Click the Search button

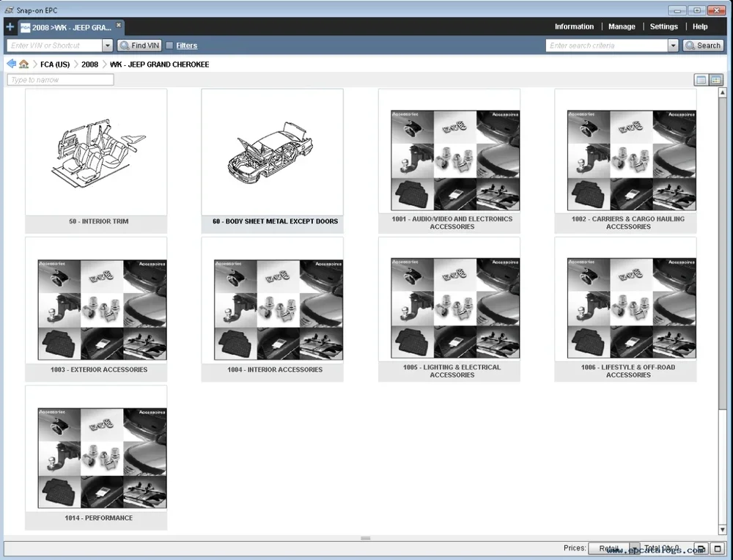click(703, 45)
